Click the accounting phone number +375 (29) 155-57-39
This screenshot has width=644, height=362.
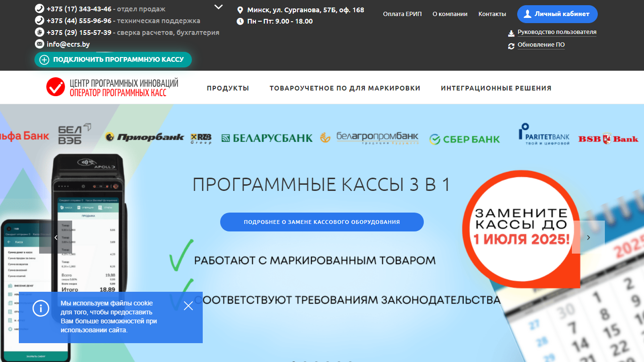[x=79, y=33]
